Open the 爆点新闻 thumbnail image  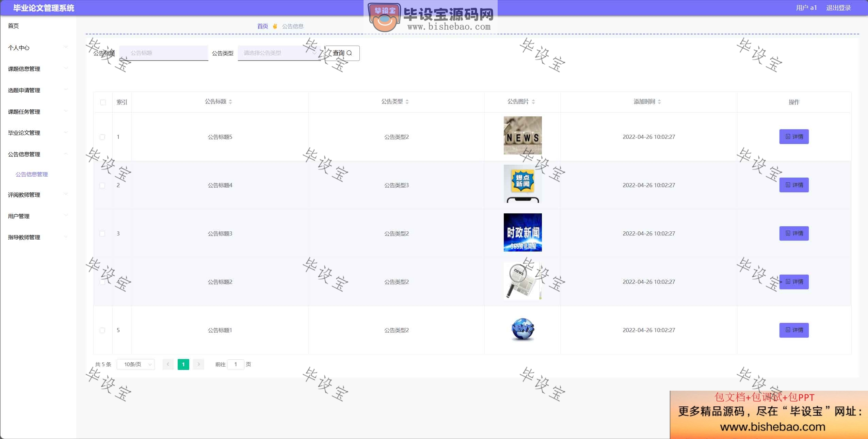click(x=523, y=184)
